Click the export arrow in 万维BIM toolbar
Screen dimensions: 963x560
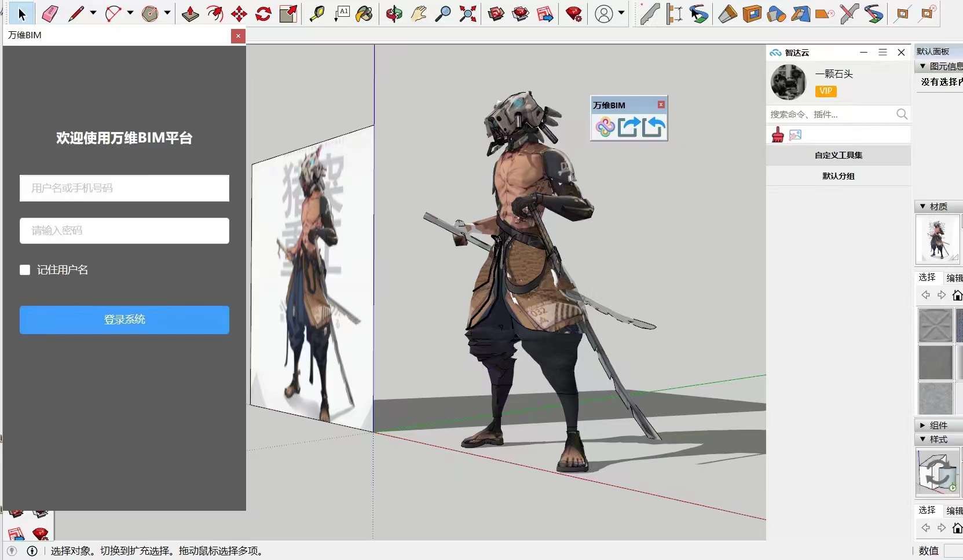[629, 127]
